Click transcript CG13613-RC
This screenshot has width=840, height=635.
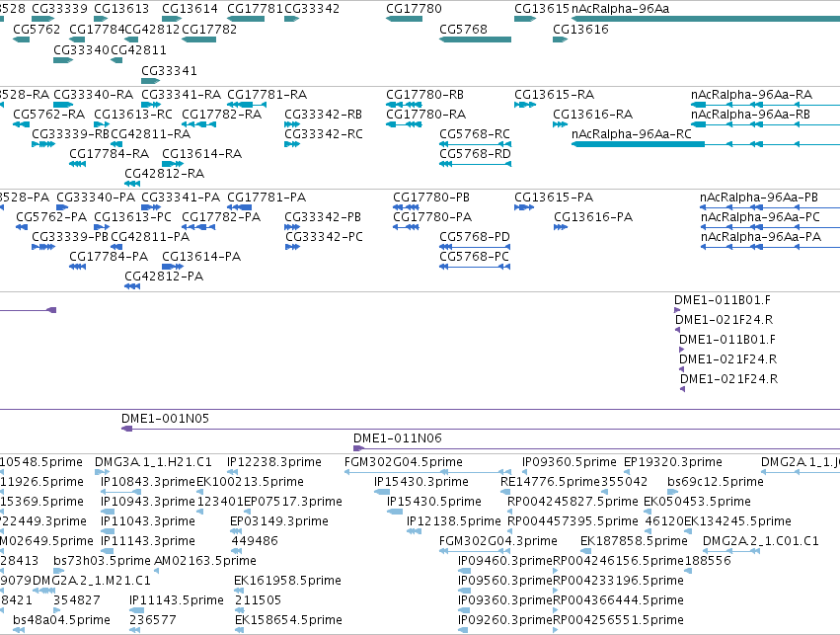[133, 115]
